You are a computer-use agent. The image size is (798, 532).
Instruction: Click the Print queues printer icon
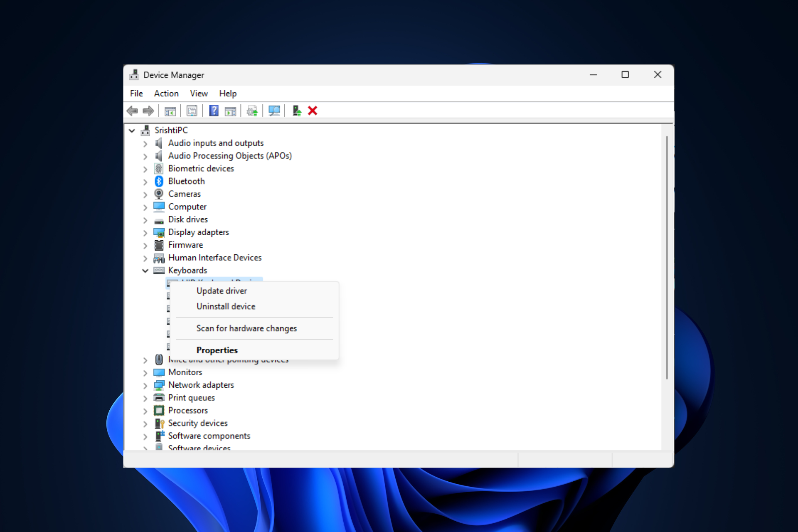(x=159, y=398)
